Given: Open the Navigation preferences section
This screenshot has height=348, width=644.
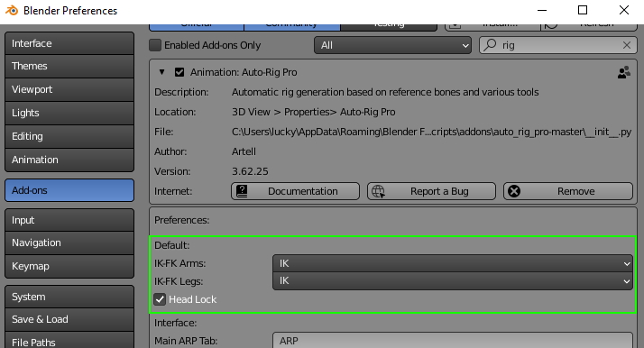Looking at the screenshot, I should click(69, 243).
